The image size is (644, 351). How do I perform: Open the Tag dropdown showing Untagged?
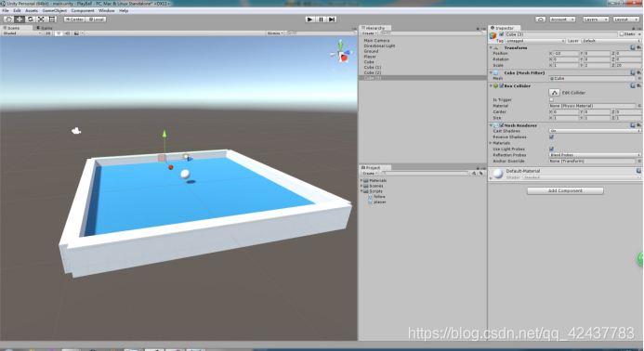tap(535, 41)
